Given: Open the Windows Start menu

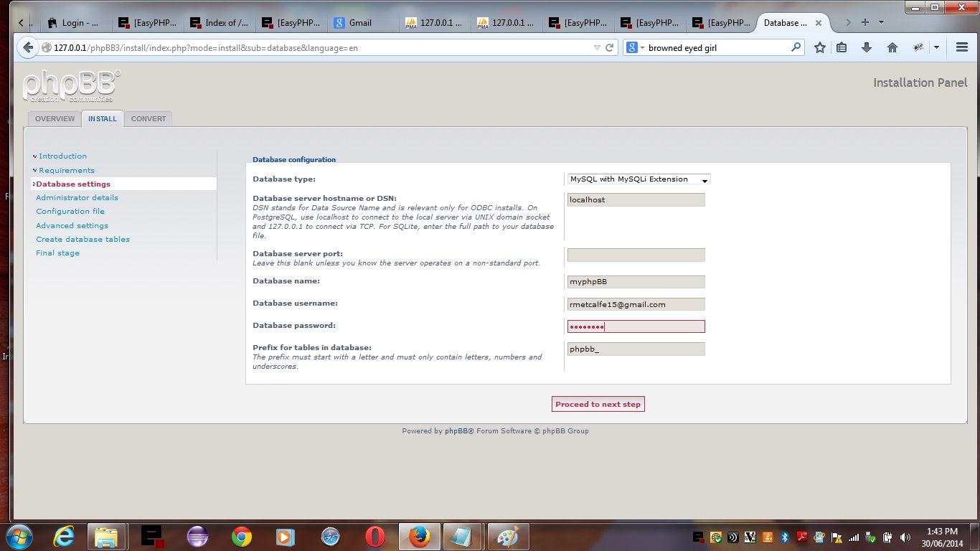Looking at the screenshot, I should click(x=18, y=537).
